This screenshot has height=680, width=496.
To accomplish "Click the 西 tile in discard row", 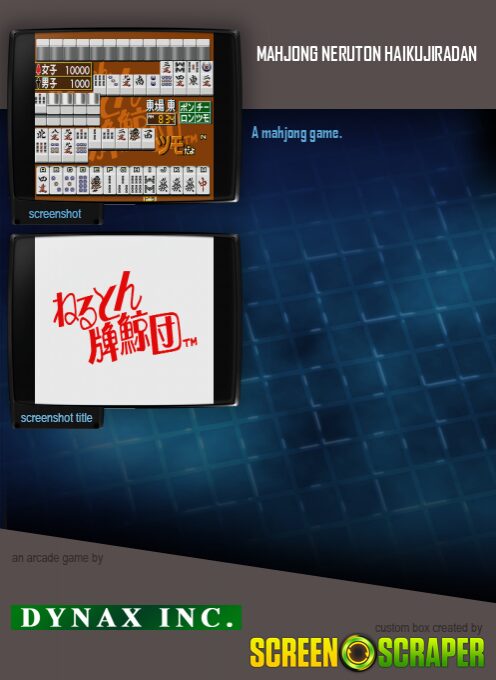I will 148,138.
